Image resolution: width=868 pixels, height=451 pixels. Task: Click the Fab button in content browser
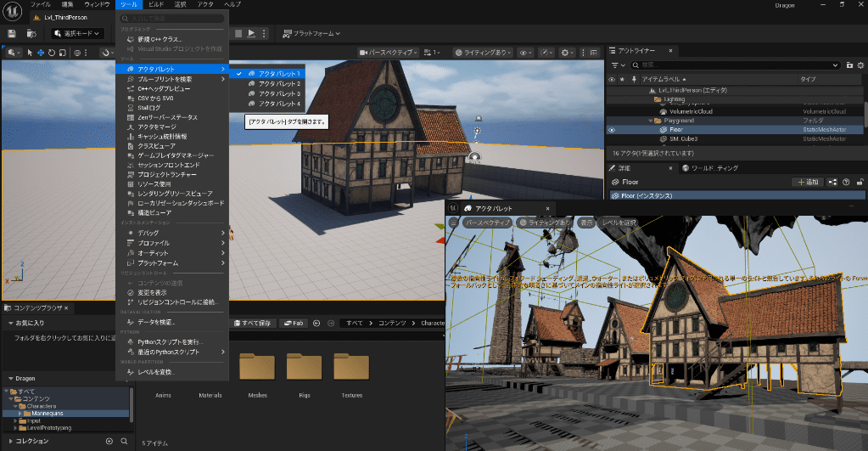pyautogui.click(x=294, y=323)
